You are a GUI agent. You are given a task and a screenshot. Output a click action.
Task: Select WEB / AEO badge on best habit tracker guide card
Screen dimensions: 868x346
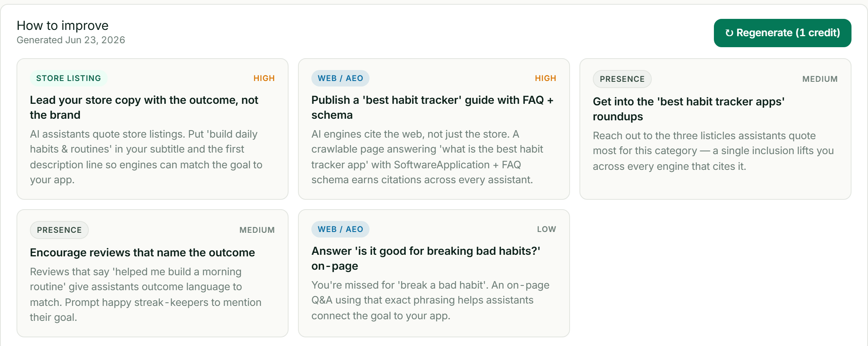click(x=340, y=78)
